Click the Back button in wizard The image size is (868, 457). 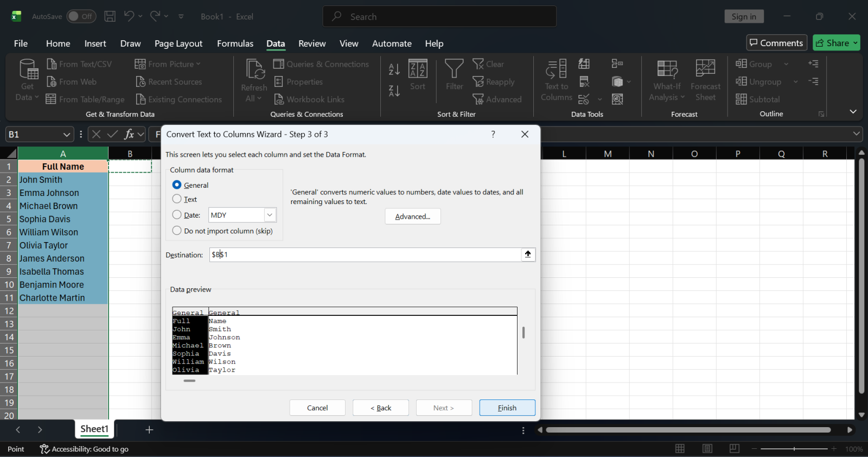(381, 408)
